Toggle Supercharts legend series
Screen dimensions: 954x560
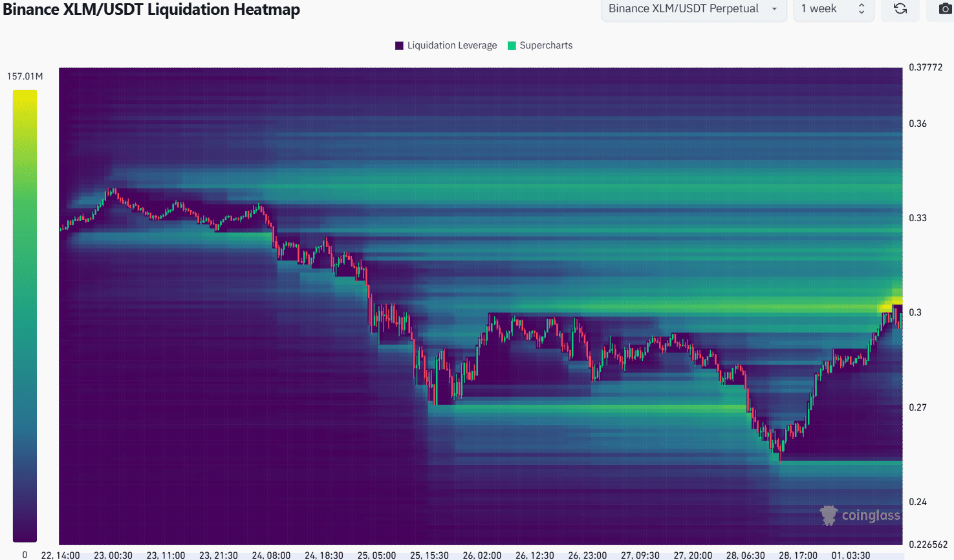coord(540,45)
